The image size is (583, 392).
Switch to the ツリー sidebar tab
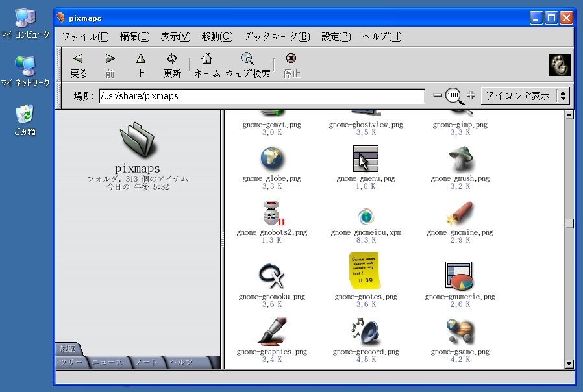[x=69, y=362]
